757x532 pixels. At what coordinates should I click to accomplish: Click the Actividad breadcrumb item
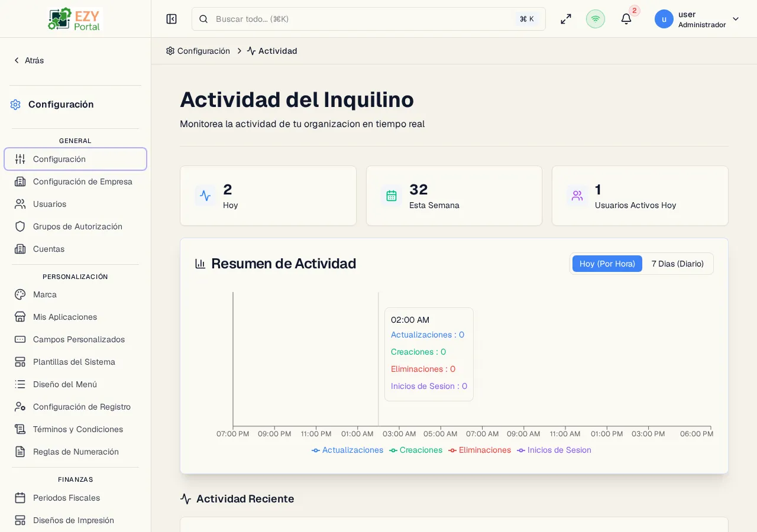272,51
